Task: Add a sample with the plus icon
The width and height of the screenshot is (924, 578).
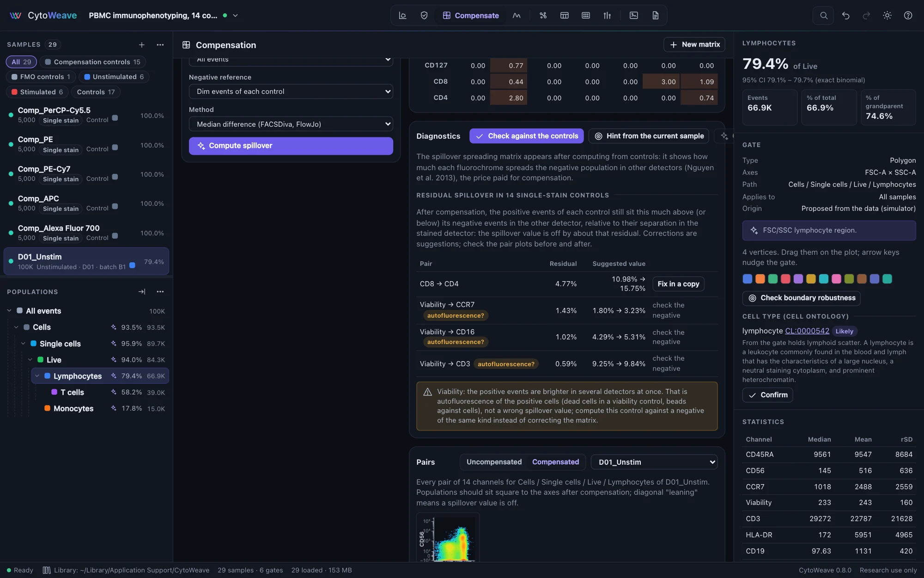Action: point(142,44)
